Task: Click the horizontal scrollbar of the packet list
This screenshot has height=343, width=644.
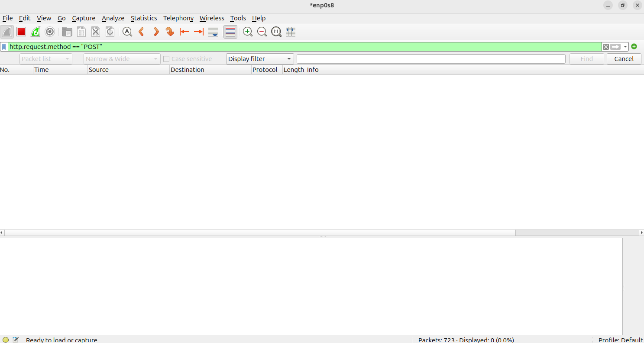Action: coord(260,233)
